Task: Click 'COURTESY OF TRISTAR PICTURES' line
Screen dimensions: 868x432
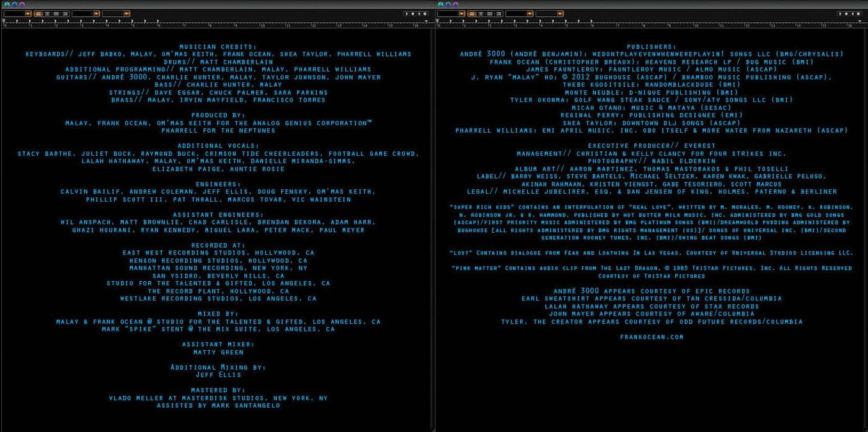Action: [x=652, y=276]
